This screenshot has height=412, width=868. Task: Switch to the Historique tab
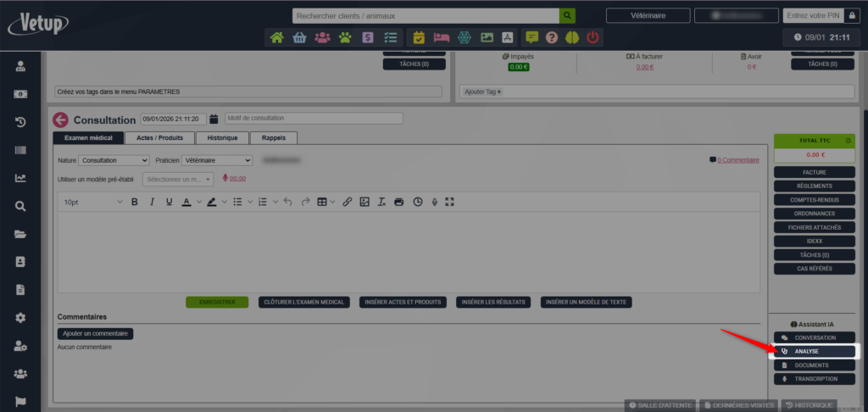coord(222,137)
